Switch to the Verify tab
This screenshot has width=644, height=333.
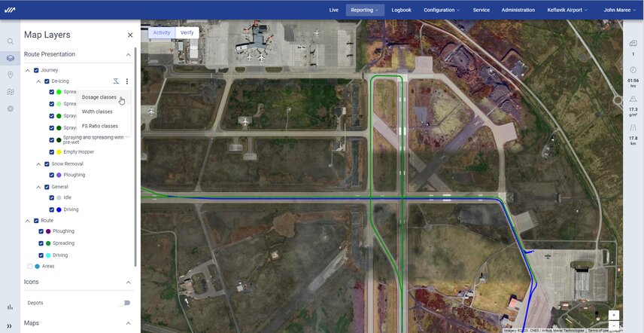click(x=187, y=32)
